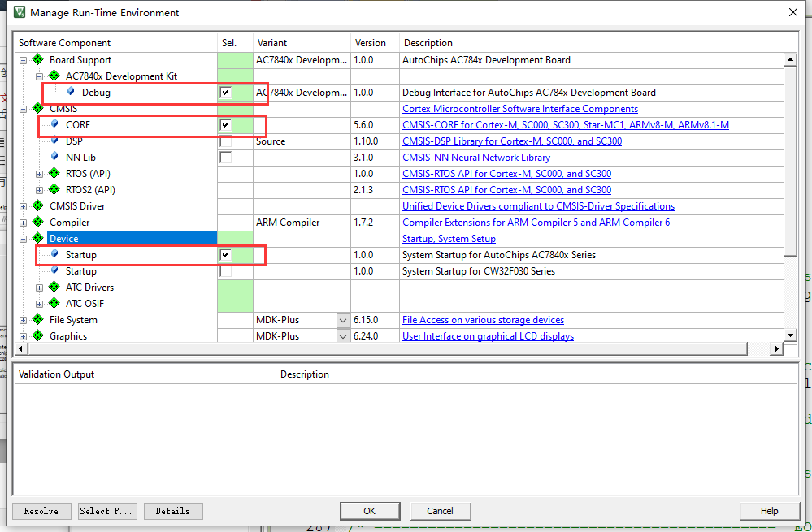The height and width of the screenshot is (532, 812).
Task: Click the ATC OSIF green diamond icon
Action: [x=54, y=303]
